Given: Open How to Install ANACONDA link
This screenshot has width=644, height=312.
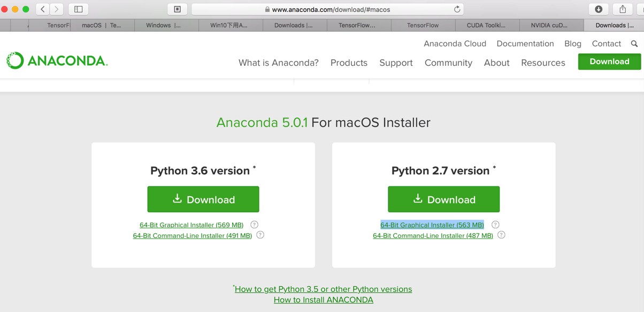Looking at the screenshot, I should [x=323, y=300].
